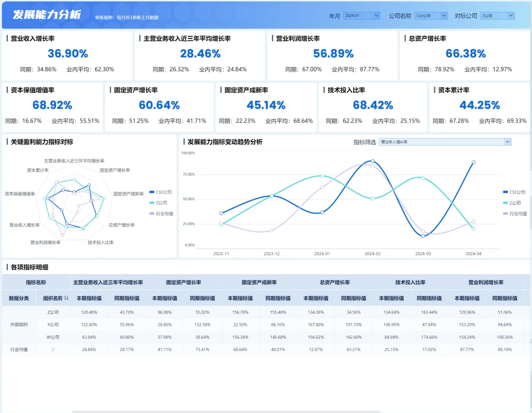Viewport: 532px width, 413px height.
Task: Click the 68.92% 资本保值增值率 value
Action: (x=52, y=105)
